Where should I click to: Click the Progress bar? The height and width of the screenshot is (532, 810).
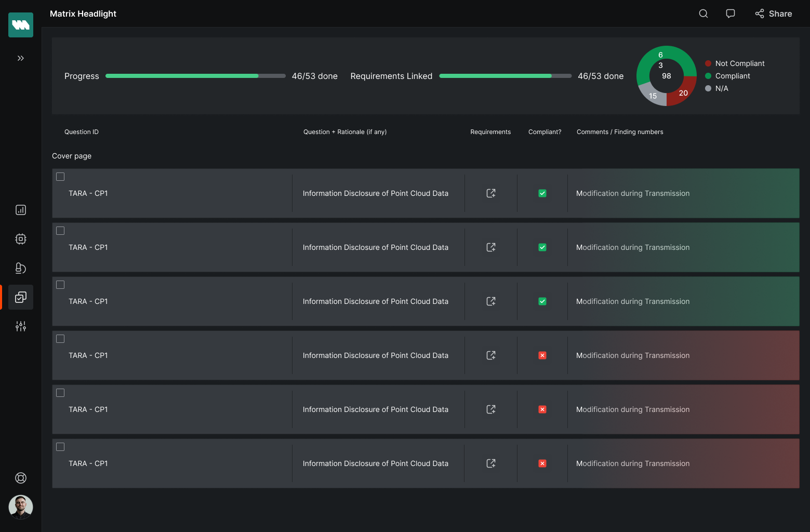click(x=195, y=76)
